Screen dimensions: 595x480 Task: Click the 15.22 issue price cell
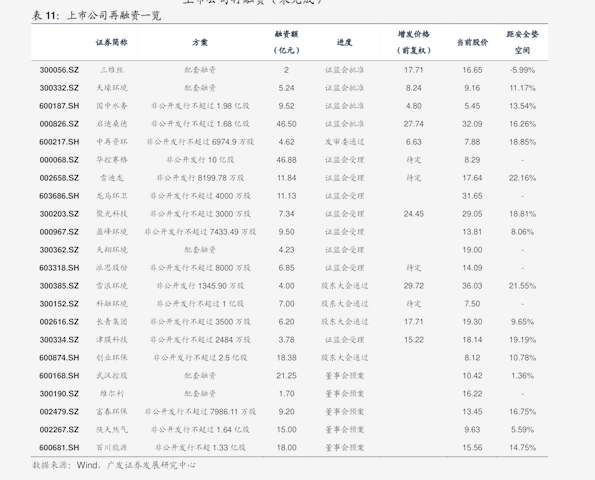pos(414,340)
